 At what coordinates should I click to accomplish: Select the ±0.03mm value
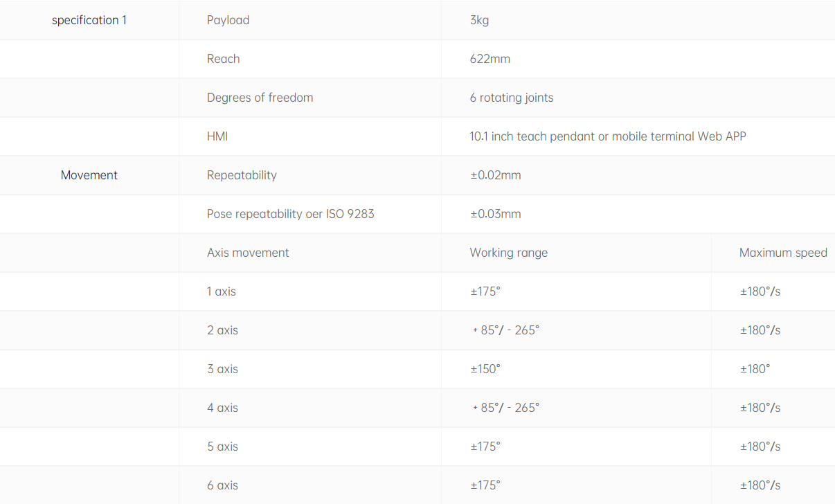point(496,214)
